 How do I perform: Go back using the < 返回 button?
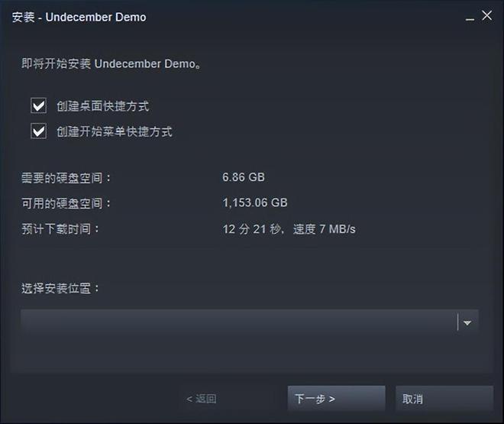pos(201,399)
